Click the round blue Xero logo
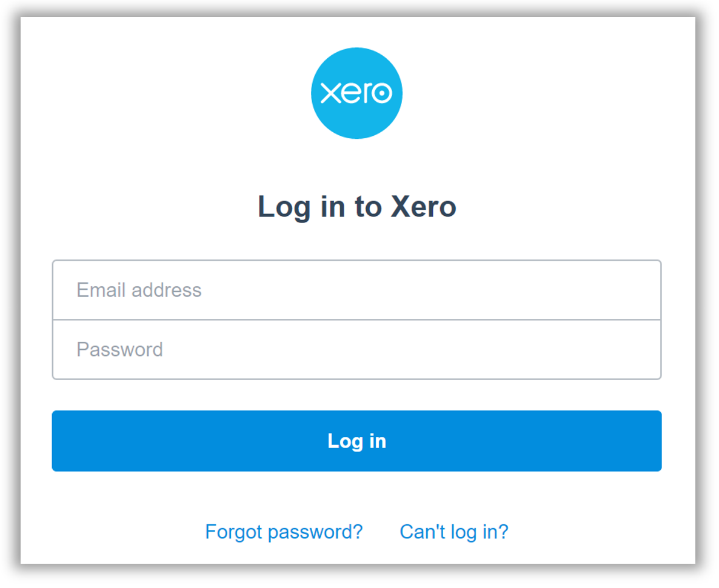Screen dimensions: 719x588 [356, 93]
